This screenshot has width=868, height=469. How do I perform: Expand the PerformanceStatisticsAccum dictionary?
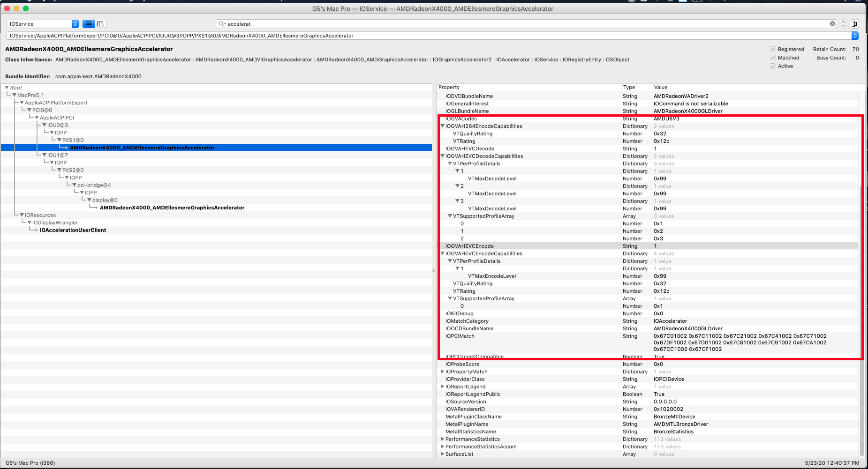[x=442, y=447]
